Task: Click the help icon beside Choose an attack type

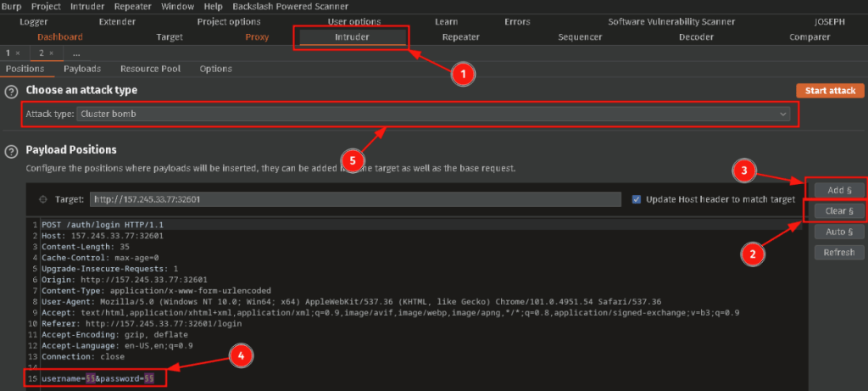Action: click(12, 92)
